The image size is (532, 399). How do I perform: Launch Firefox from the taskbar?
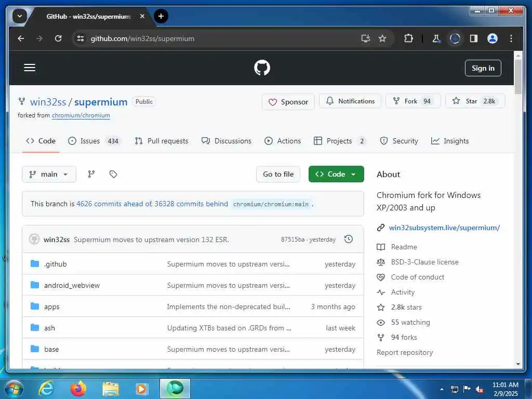(78, 389)
